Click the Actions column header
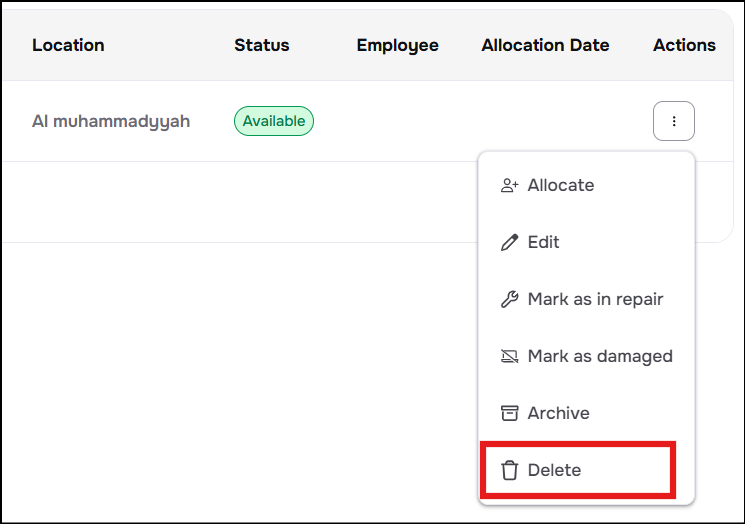Viewport: 745px width, 524px height. click(x=684, y=45)
